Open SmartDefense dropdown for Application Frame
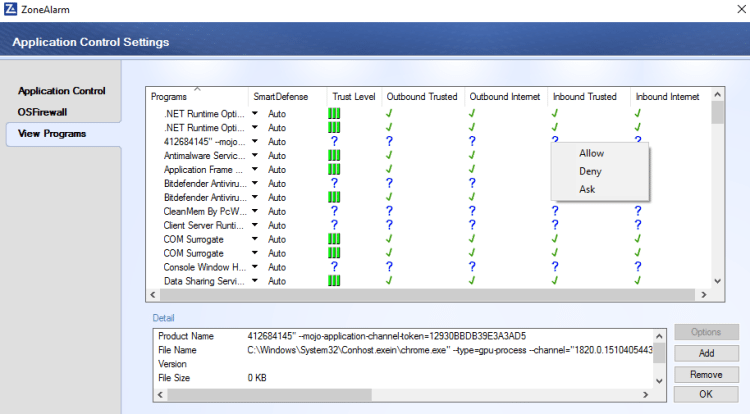Screen dimensions: 750x414 click(x=255, y=169)
